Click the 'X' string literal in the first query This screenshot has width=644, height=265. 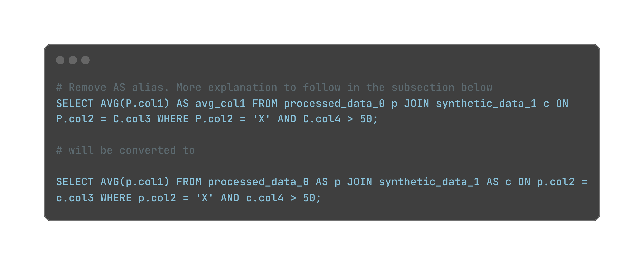coord(261,119)
